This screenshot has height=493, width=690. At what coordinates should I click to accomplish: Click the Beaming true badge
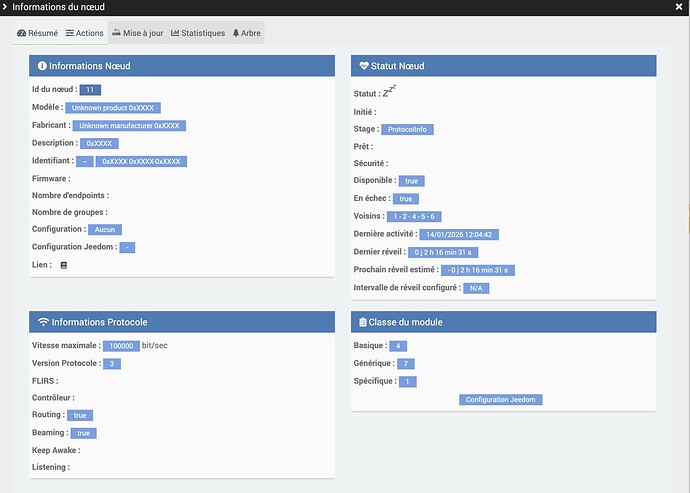84,434
